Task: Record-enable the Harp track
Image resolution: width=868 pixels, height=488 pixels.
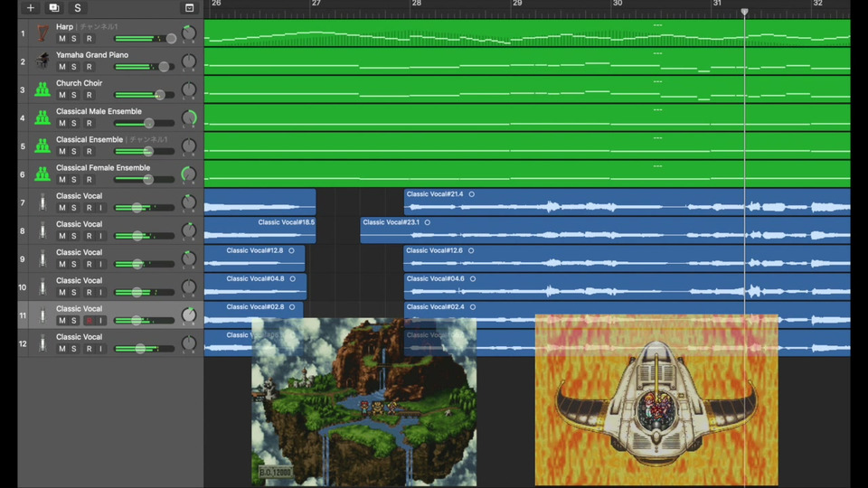Action: coord(90,39)
